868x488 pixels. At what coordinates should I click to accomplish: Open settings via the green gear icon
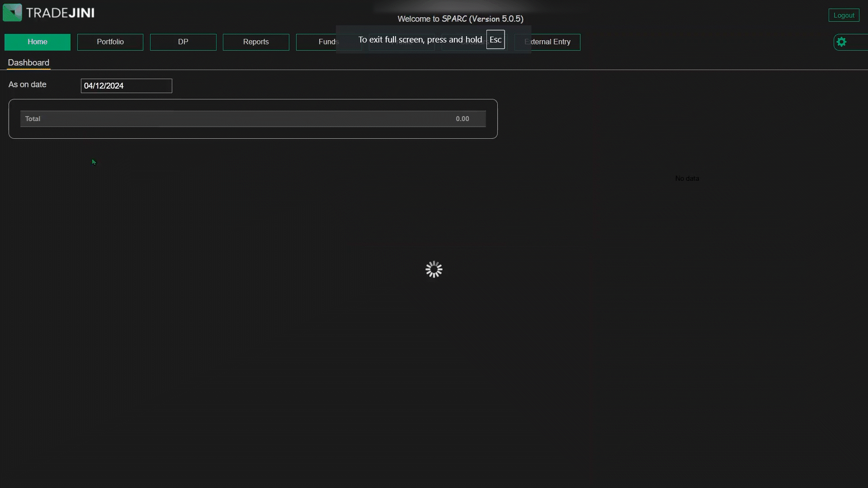coord(841,42)
